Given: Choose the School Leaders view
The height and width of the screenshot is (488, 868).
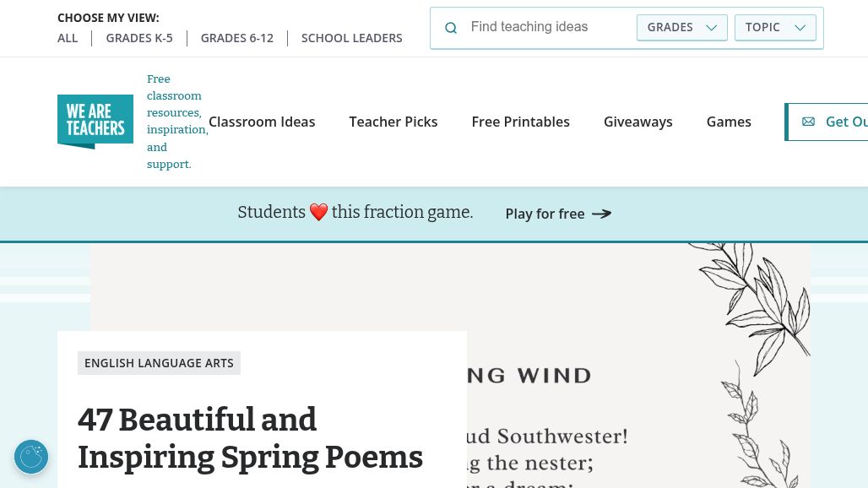Looking at the screenshot, I should point(352,38).
